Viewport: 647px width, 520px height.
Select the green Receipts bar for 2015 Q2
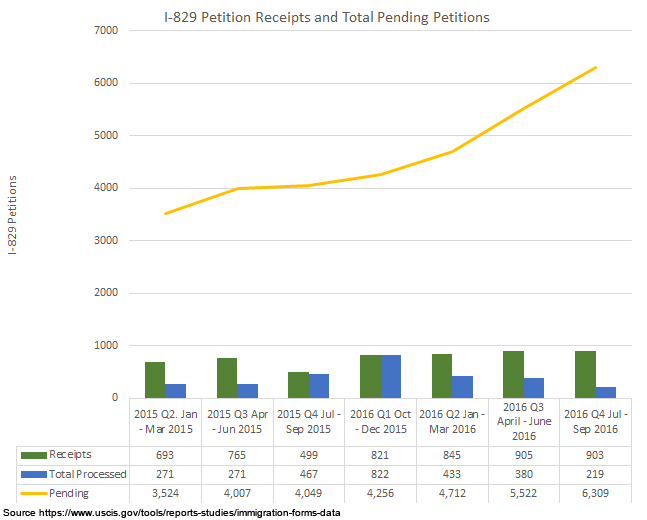click(x=155, y=380)
